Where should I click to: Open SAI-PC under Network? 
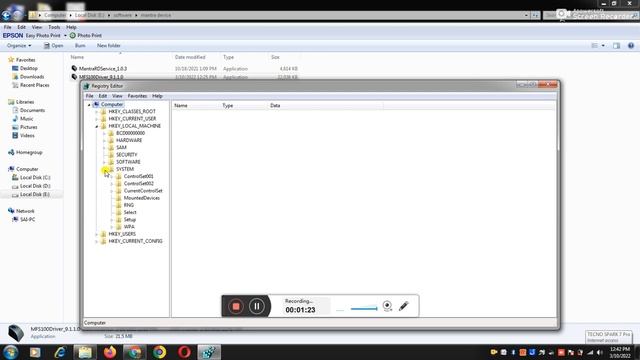[x=27, y=220]
